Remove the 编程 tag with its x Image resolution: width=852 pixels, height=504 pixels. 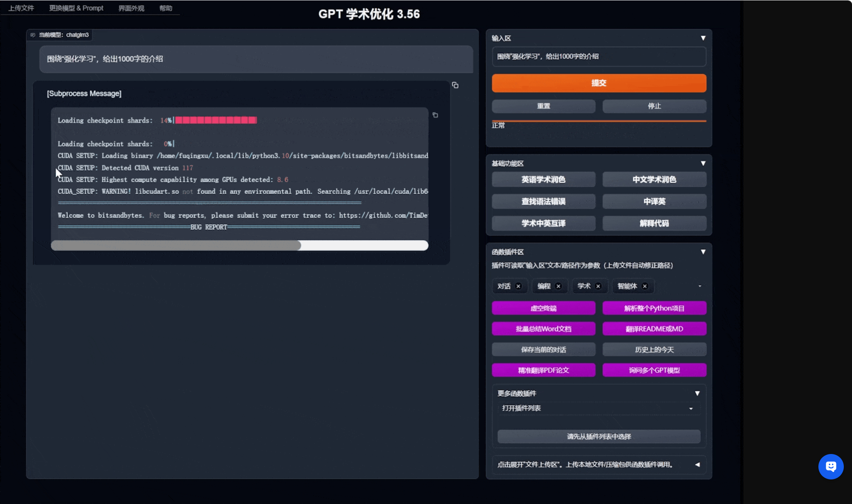[x=558, y=286]
